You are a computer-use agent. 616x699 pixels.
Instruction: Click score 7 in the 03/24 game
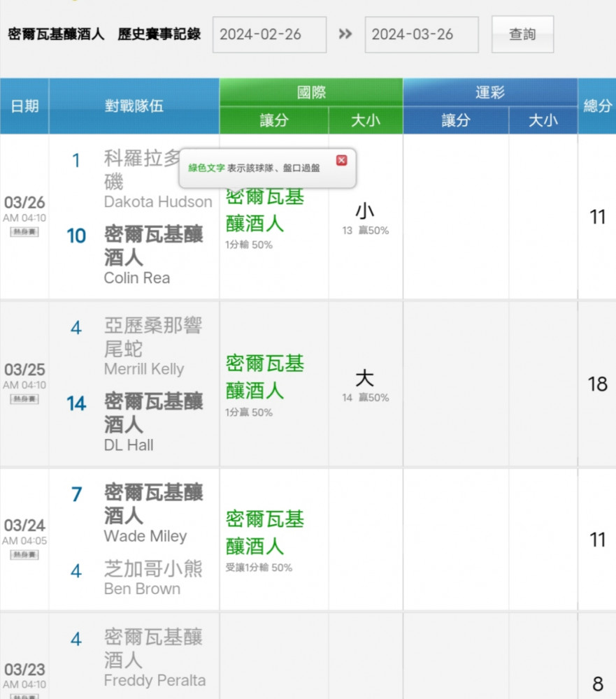[x=76, y=494]
